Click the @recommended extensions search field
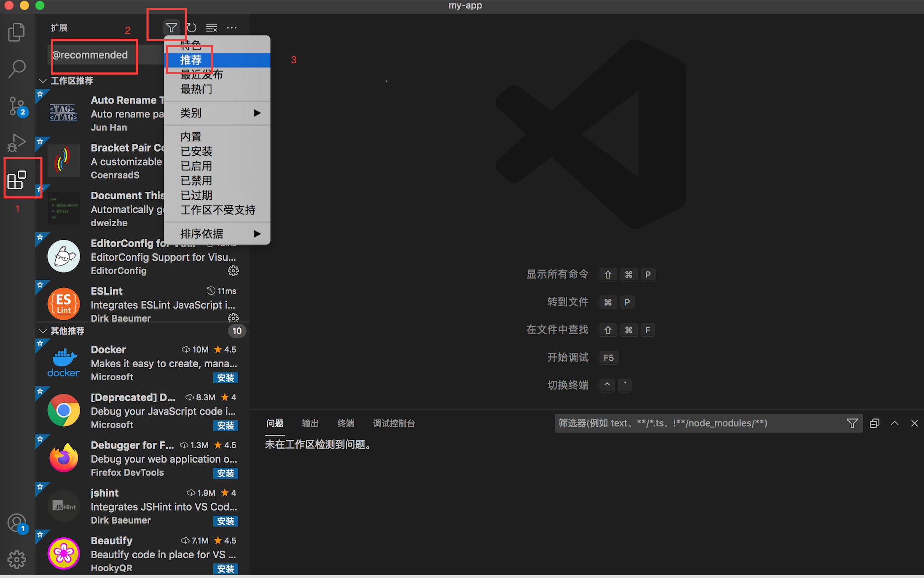The height and width of the screenshot is (578, 924). tap(106, 55)
